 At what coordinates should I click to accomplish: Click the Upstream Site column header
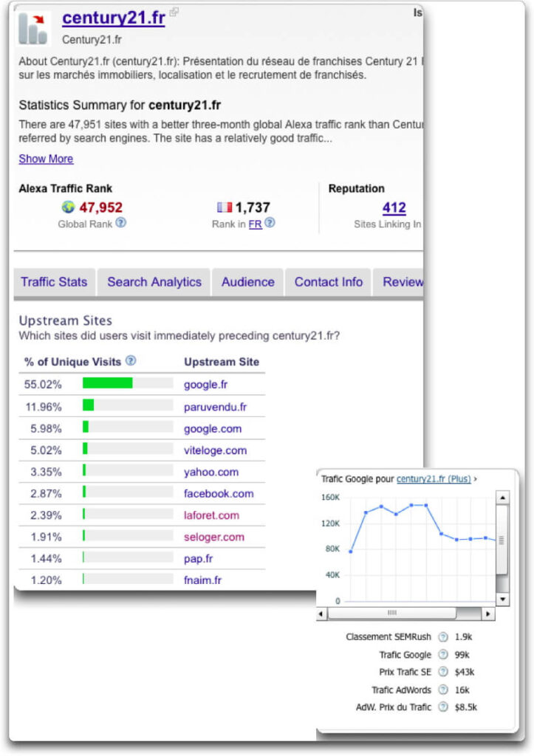(222, 362)
